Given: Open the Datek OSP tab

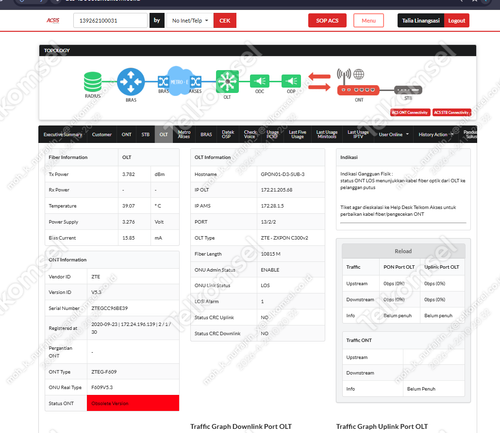Looking at the screenshot, I should coord(228,134).
